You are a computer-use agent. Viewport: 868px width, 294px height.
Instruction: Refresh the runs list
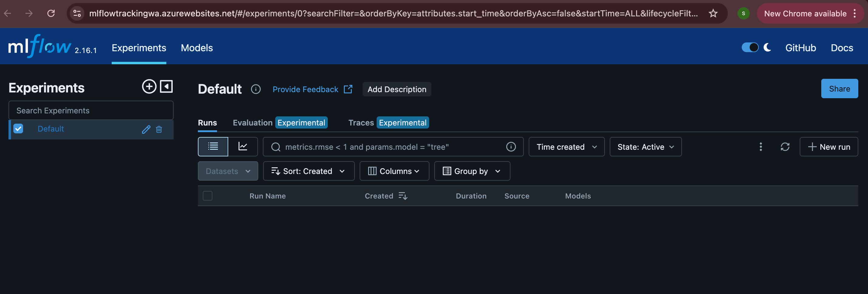coord(785,147)
